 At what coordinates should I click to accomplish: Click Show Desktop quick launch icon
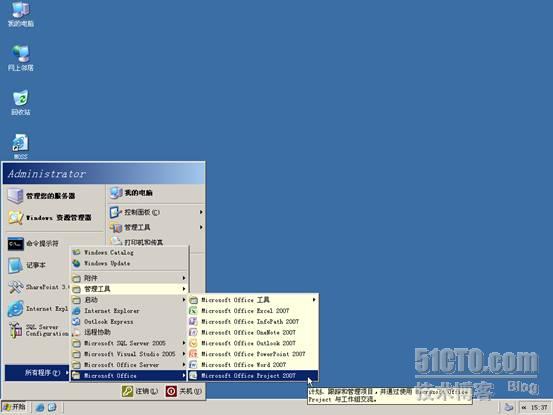[52, 407]
